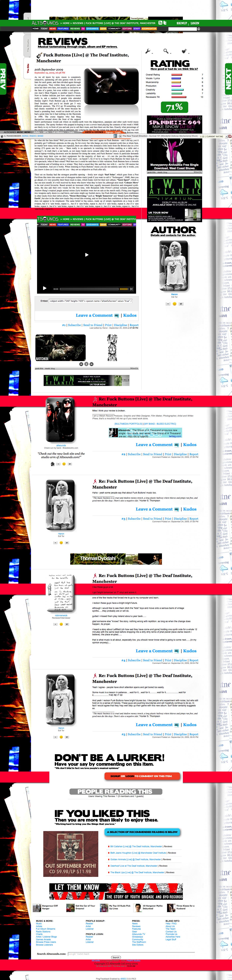Pause the AVOTCHKIN slideshow widget
Screen dimensions: 232x980
tap(87, 364)
